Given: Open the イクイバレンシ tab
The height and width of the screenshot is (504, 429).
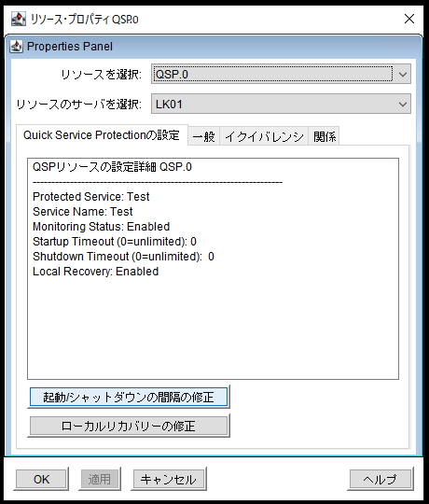Looking at the screenshot, I should pos(264,136).
